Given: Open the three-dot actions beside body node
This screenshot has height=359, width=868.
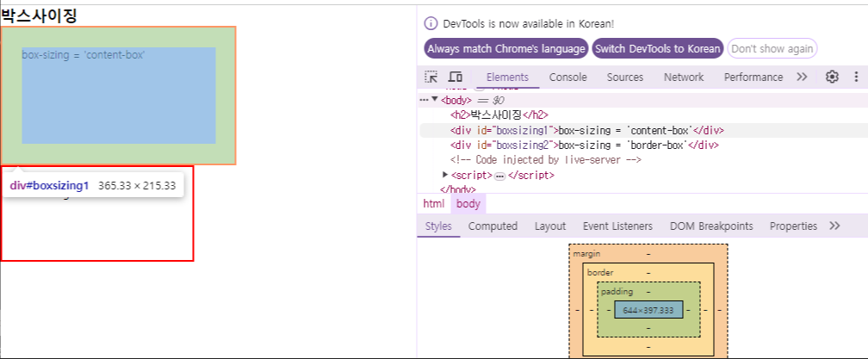Looking at the screenshot, I should click(424, 100).
